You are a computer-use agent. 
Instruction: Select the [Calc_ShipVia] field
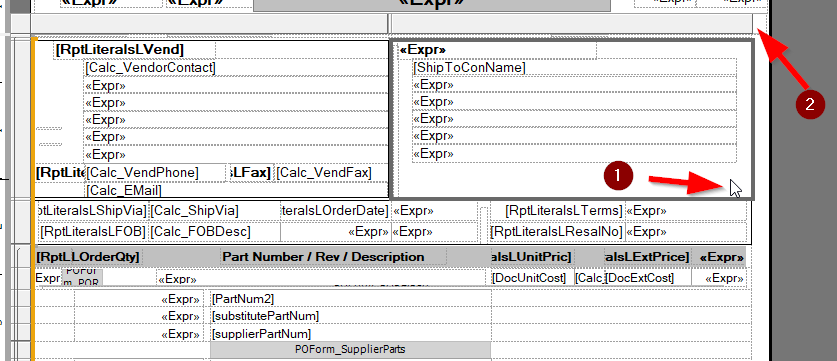214,211
